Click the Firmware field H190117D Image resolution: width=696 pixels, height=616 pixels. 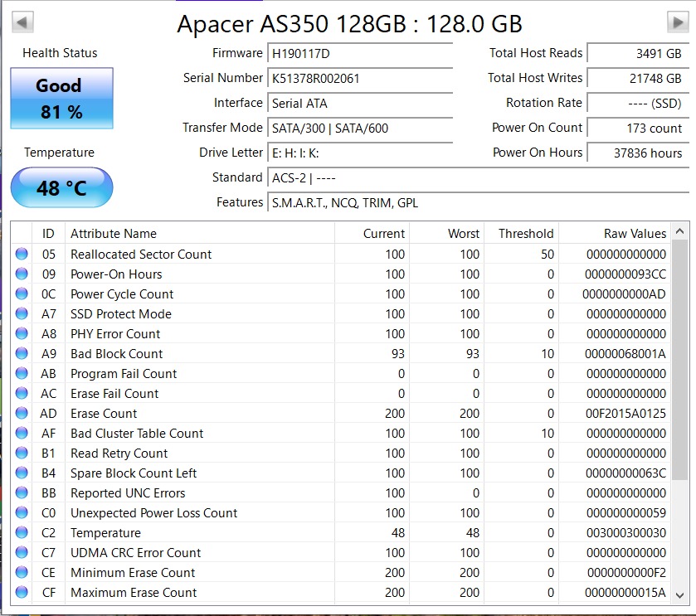[x=360, y=54]
